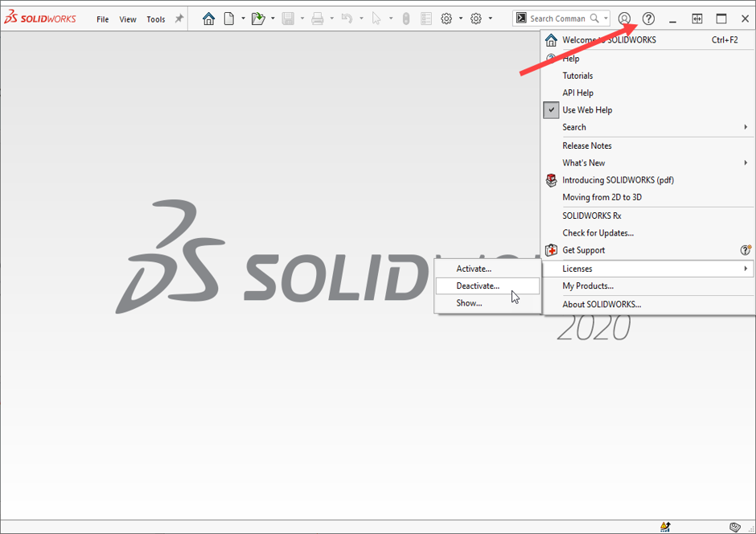Click status bar warning performance icon
The width and height of the screenshot is (756, 534).
(x=665, y=527)
